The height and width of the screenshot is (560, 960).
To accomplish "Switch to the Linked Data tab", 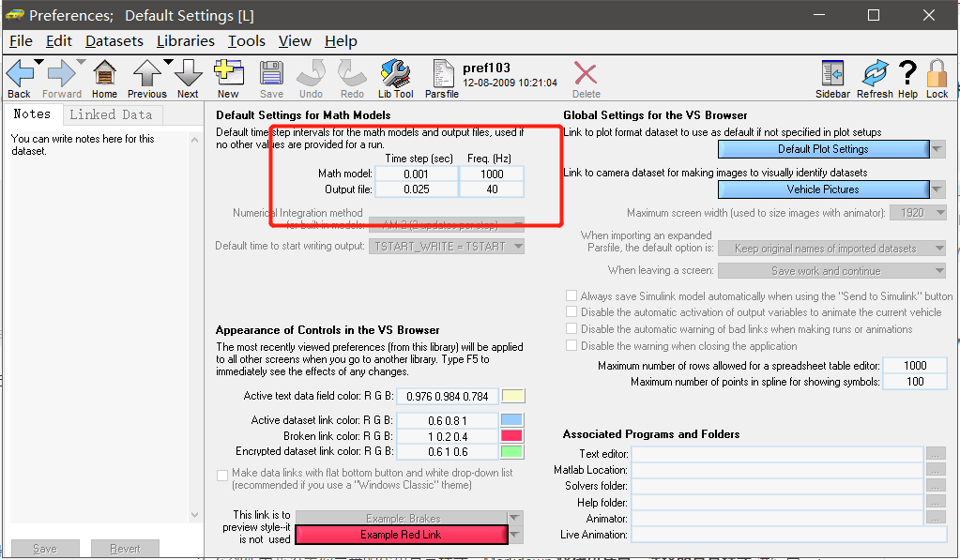I will pyautogui.click(x=111, y=114).
